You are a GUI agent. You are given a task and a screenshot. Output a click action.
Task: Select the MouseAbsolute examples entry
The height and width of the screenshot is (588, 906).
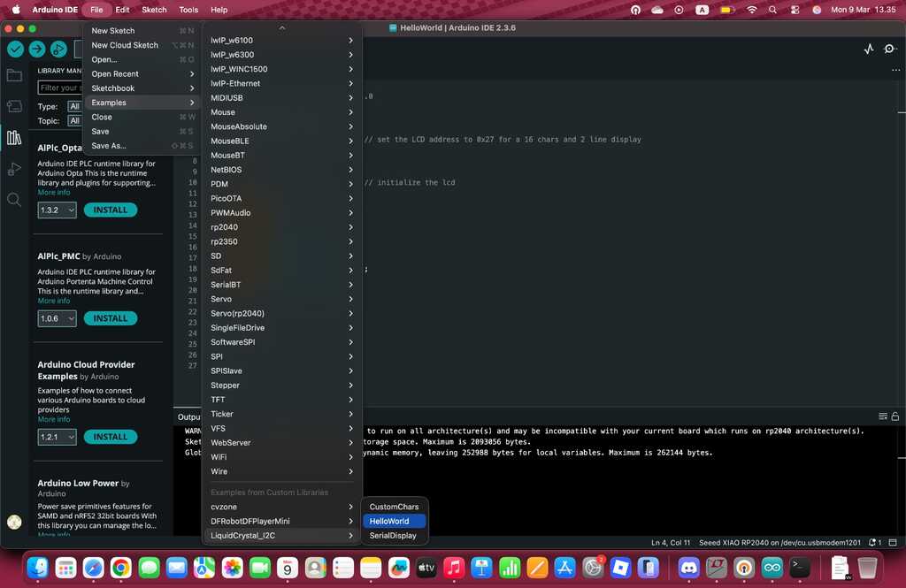coord(282,126)
